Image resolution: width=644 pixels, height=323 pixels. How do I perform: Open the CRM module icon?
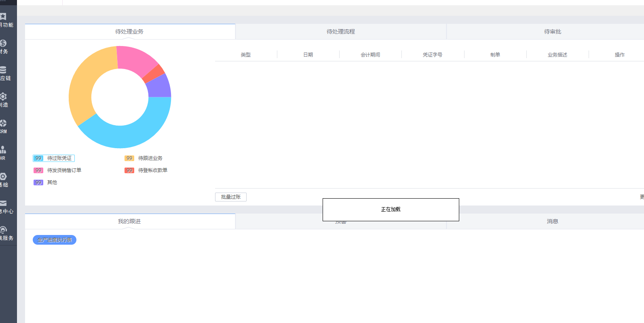[x=3, y=123]
